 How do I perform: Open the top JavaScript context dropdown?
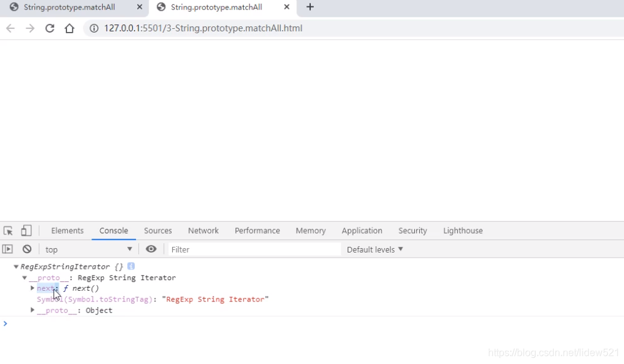(88, 249)
